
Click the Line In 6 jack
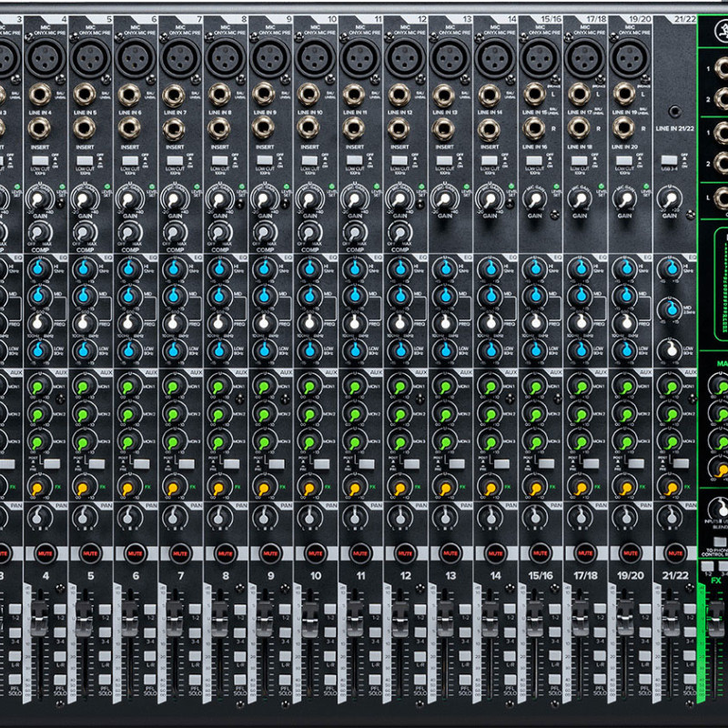coord(129,95)
